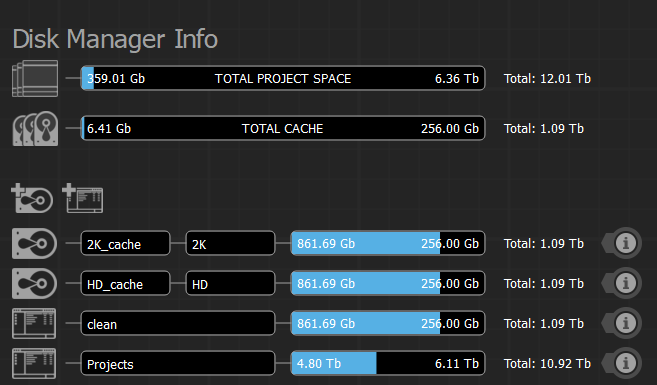Click the HD_cache name field

click(125, 284)
